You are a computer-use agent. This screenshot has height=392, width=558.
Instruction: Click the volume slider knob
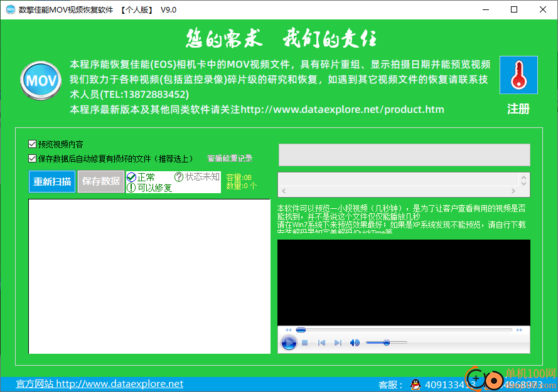click(x=387, y=342)
